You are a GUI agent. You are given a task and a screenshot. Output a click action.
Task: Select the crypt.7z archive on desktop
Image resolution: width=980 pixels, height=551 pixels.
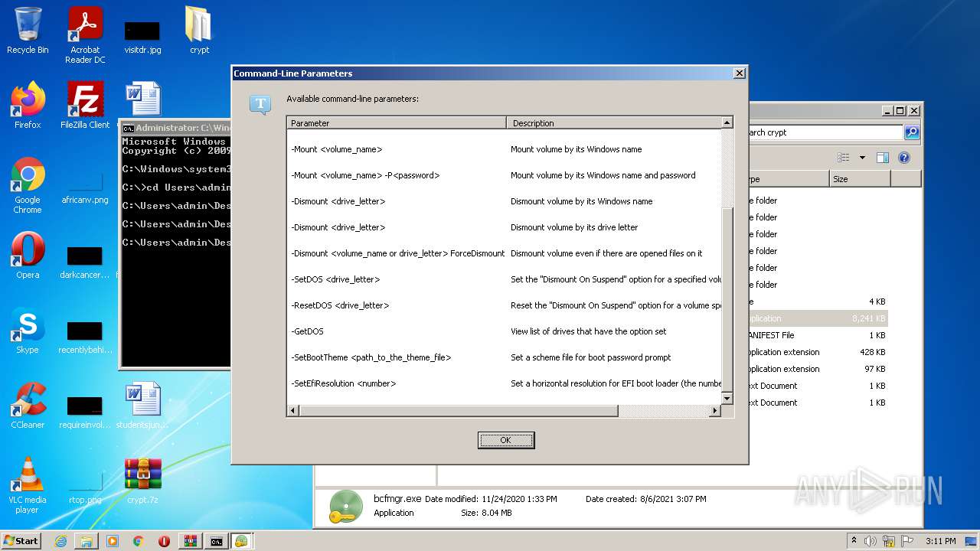pos(142,481)
